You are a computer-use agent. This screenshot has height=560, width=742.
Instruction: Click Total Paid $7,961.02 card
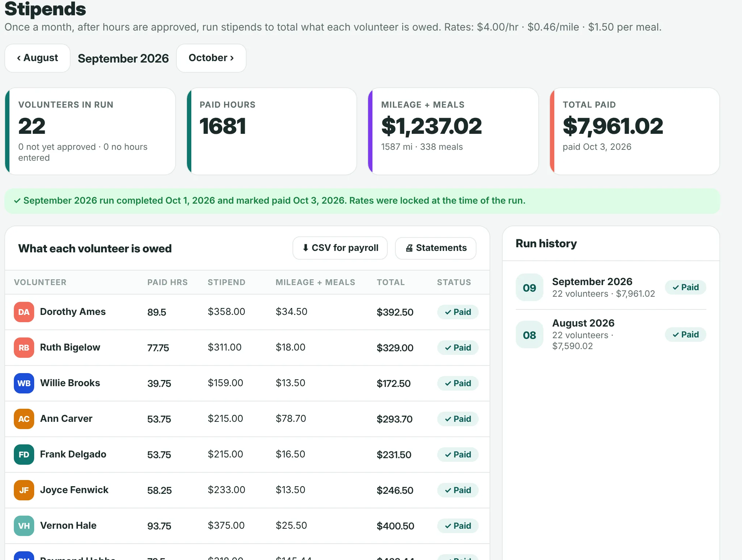[x=635, y=131]
